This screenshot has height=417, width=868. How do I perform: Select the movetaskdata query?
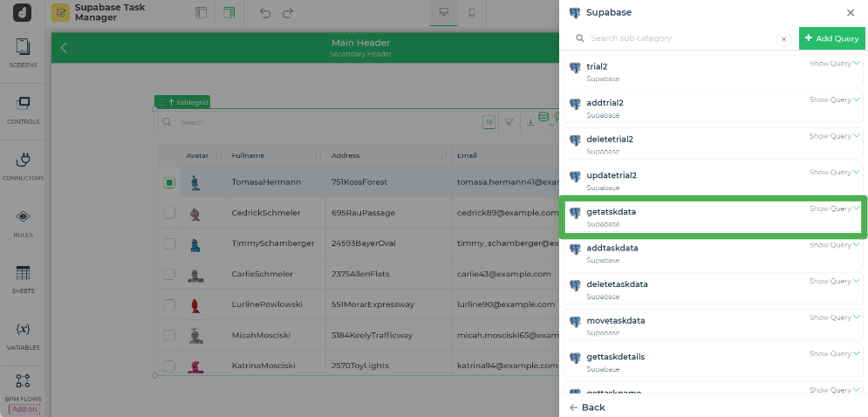pyautogui.click(x=713, y=325)
